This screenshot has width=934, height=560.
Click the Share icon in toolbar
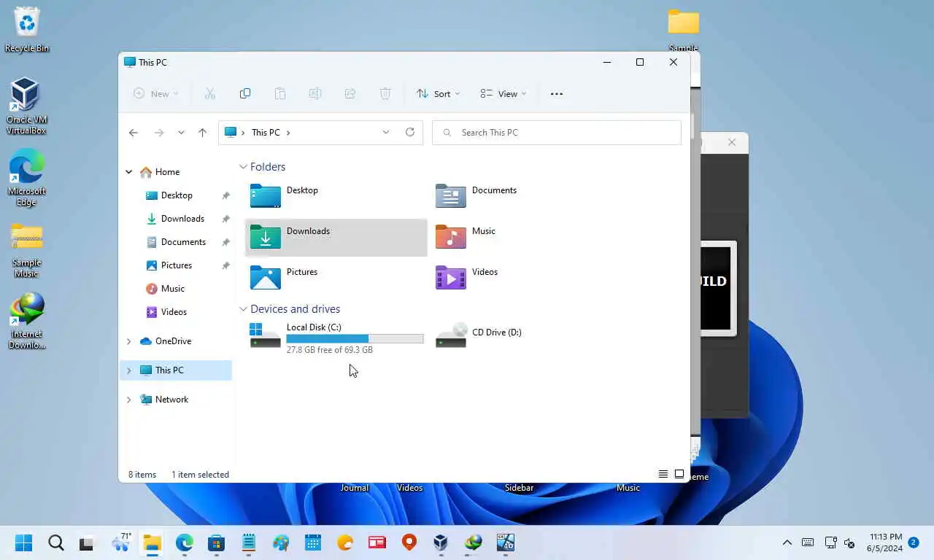[350, 93]
